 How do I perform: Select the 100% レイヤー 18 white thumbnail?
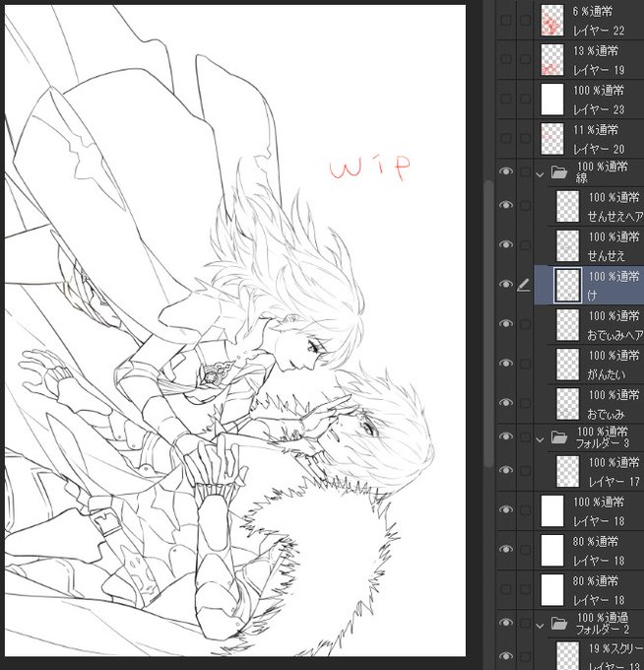tap(552, 510)
